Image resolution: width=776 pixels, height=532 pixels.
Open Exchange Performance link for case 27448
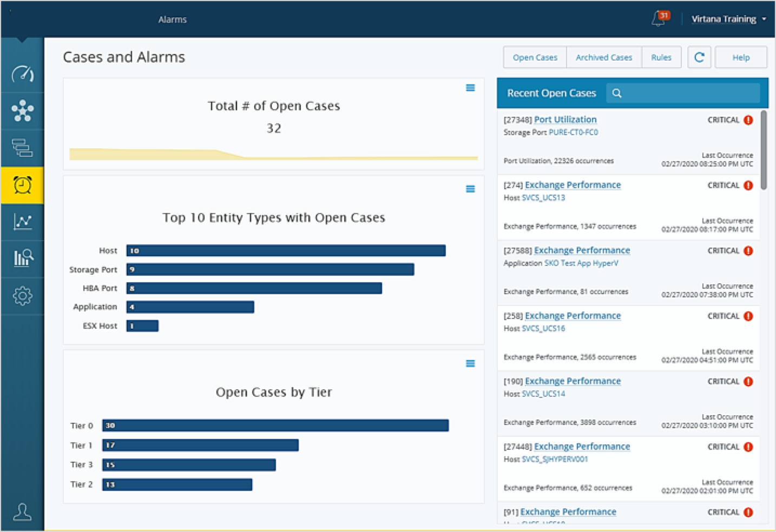582,447
